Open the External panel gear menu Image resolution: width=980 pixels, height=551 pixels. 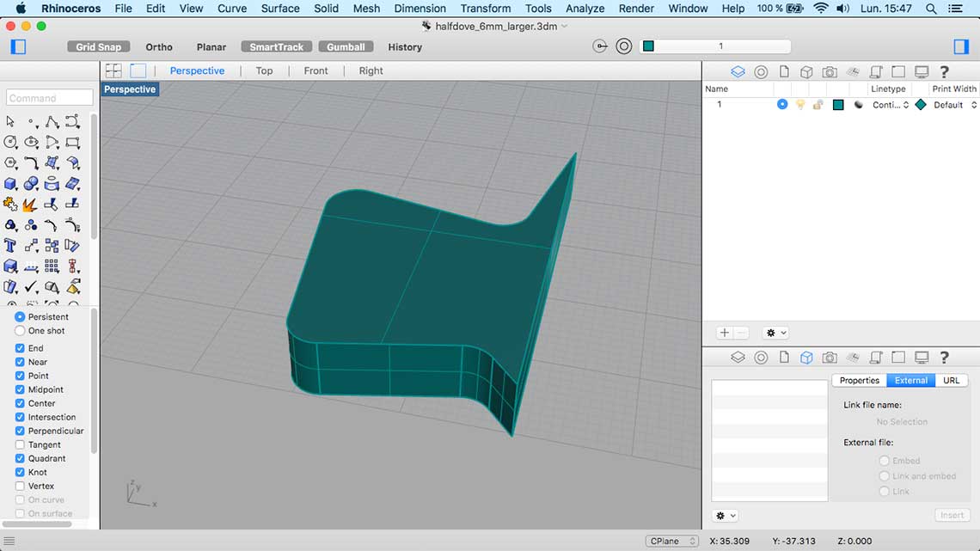click(726, 516)
